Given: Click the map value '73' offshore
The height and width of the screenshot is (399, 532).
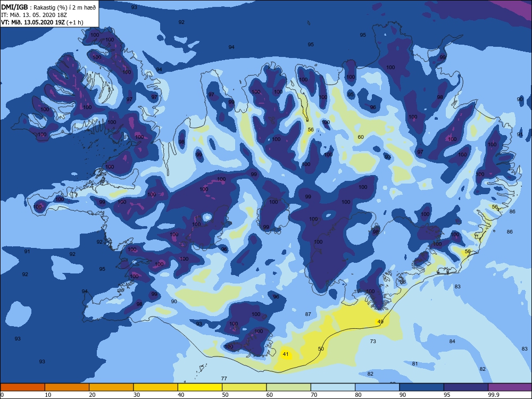Looking at the screenshot, I should [373, 342].
